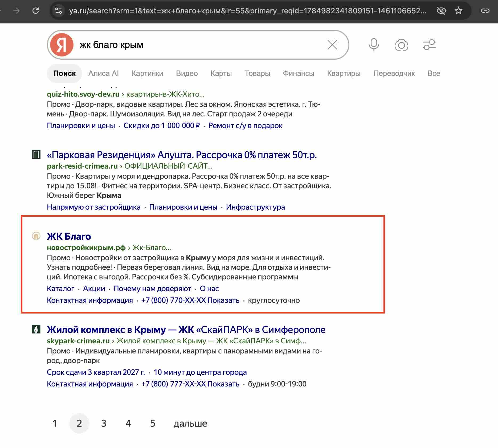Select current results page 2
498x448 pixels.
79,423
